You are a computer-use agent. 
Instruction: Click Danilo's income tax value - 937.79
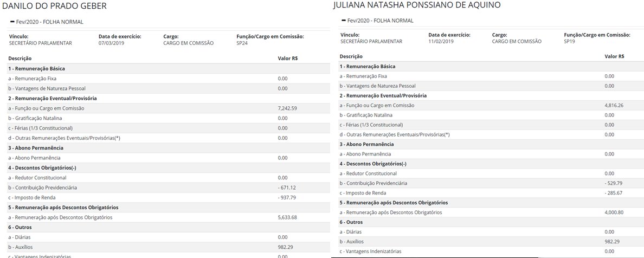[x=287, y=198]
